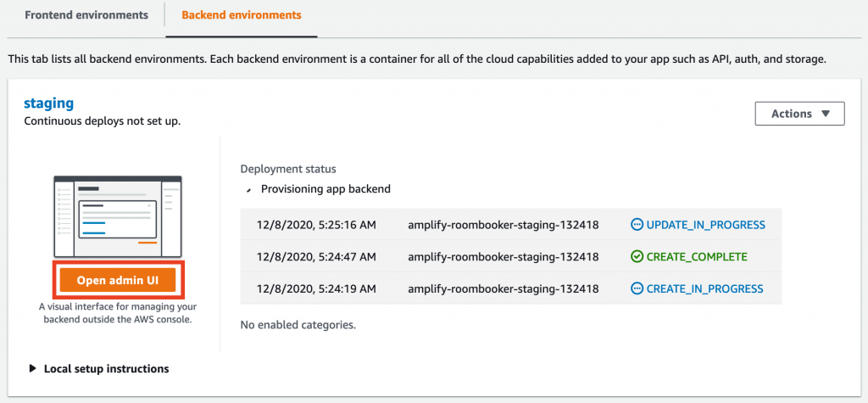
Task: Open the Actions dropdown menu
Action: 800,114
